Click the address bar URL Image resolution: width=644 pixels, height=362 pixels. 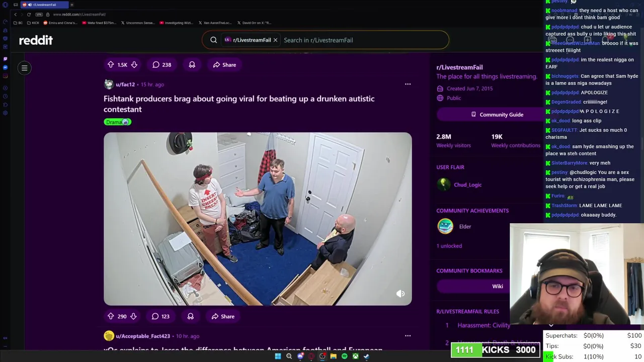click(x=79, y=15)
